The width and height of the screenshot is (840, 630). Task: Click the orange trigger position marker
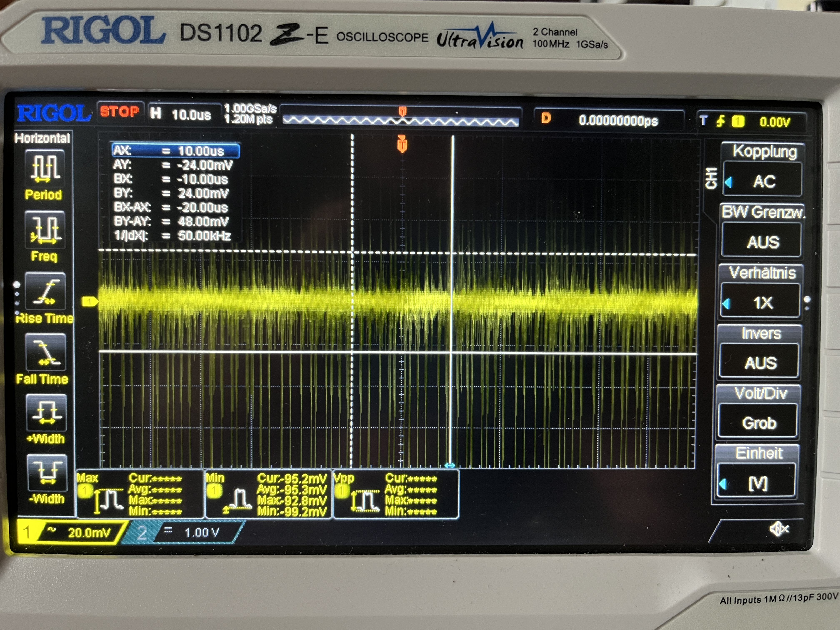[x=402, y=144]
